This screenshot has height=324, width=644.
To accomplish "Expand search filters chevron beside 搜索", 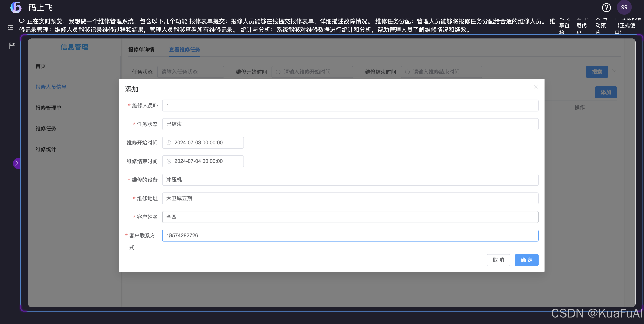I will coord(614,71).
